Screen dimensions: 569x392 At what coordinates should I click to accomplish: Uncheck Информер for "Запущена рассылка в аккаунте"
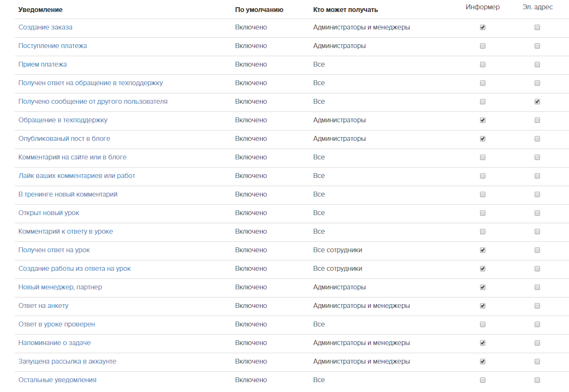483,361
